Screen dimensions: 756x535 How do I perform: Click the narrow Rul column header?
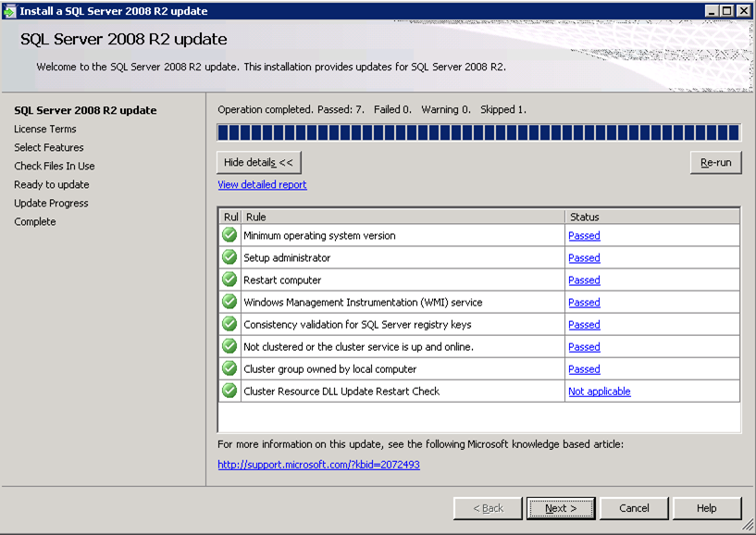[230, 217]
